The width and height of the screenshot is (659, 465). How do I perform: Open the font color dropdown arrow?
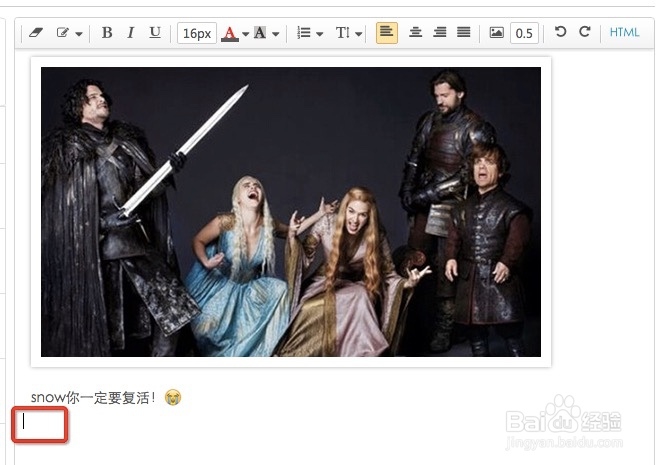pos(246,34)
